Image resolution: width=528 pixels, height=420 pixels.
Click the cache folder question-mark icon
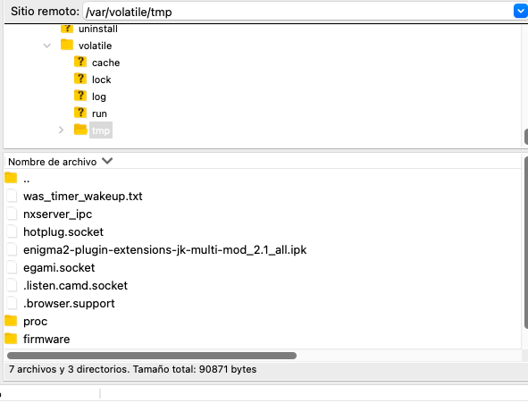point(80,62)
